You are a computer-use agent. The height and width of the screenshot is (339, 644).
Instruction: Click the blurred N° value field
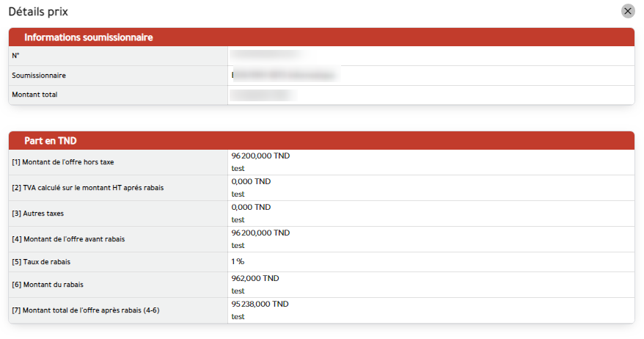click(268, 56)
